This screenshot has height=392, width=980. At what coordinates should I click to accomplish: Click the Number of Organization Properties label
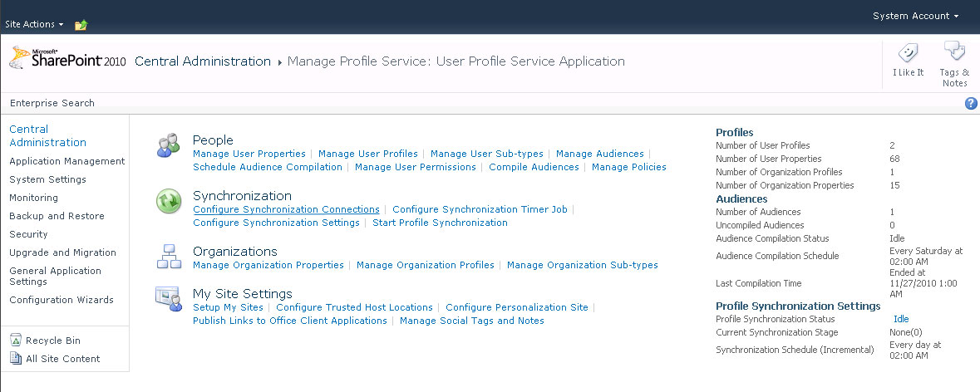tap(785, 185)
